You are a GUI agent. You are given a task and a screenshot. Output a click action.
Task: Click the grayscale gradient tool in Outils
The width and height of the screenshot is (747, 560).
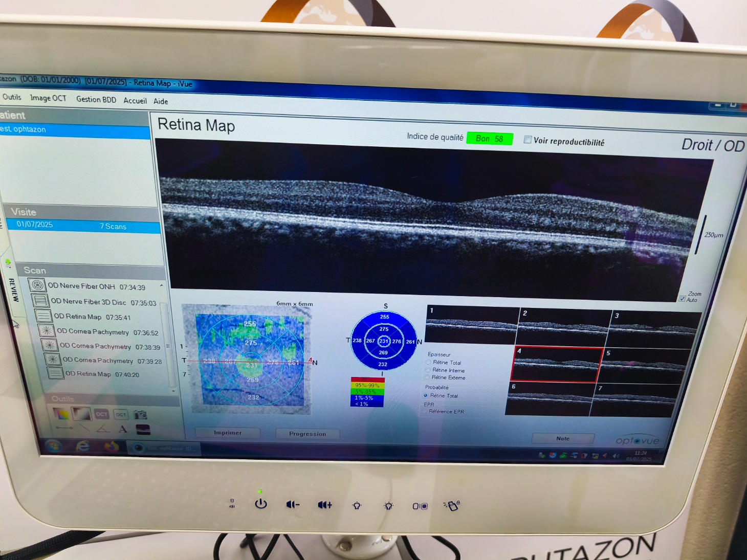click(x=81, y=413)
